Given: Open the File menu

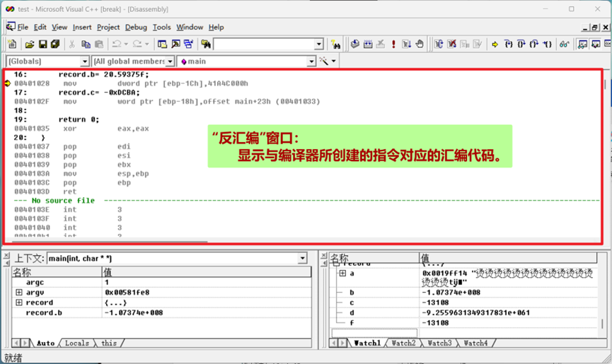Looking at the screenshot, I should tap(23, 27).
